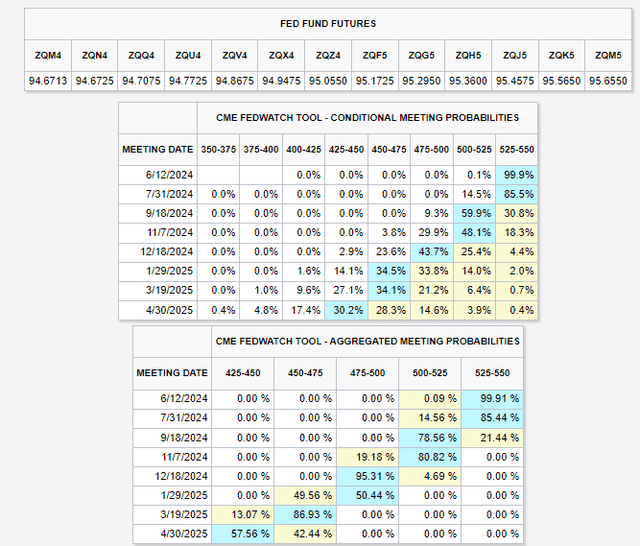Click the ZQM4 futures column header

pyautogui.click(x=48, y=55)
